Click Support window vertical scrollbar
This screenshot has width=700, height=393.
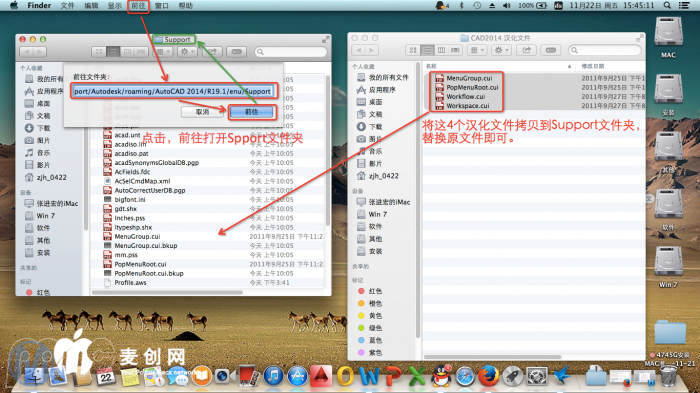328,150
